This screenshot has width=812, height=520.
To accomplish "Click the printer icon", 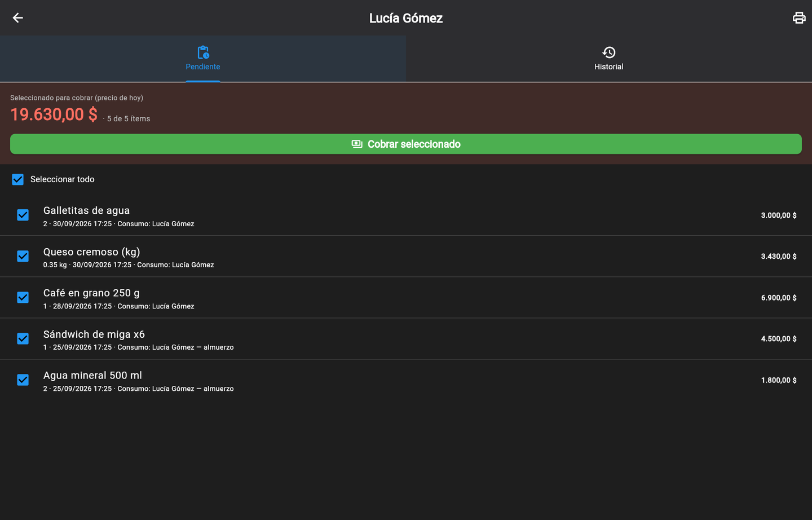I will pyautogui.click(x=799, y=18).
